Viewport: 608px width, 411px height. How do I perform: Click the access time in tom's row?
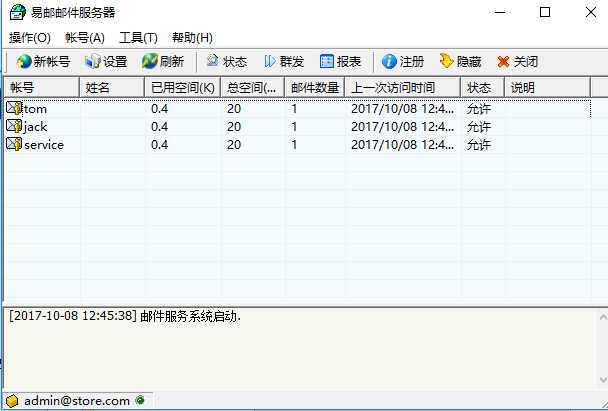[402, 109]
